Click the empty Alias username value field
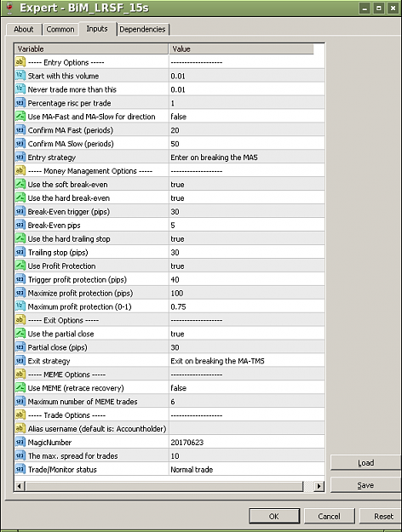The width and height of the screenshot is (402, 532). coord(247,428)
